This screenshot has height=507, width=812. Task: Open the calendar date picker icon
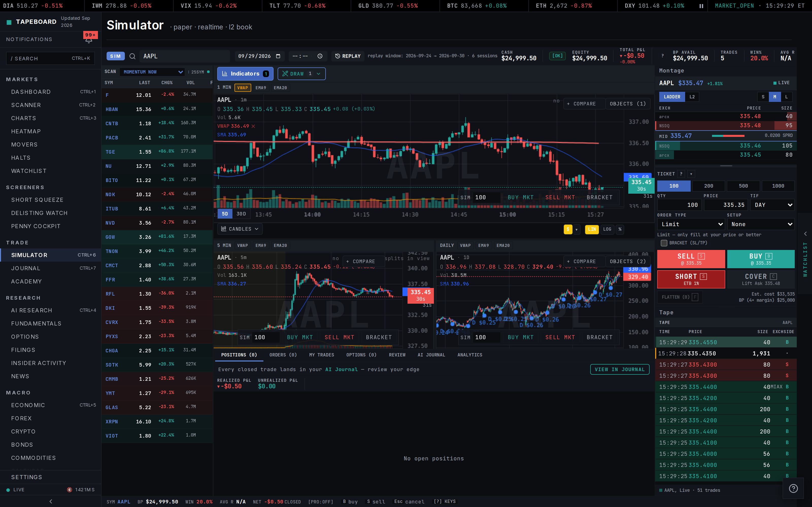coord(278,56)
